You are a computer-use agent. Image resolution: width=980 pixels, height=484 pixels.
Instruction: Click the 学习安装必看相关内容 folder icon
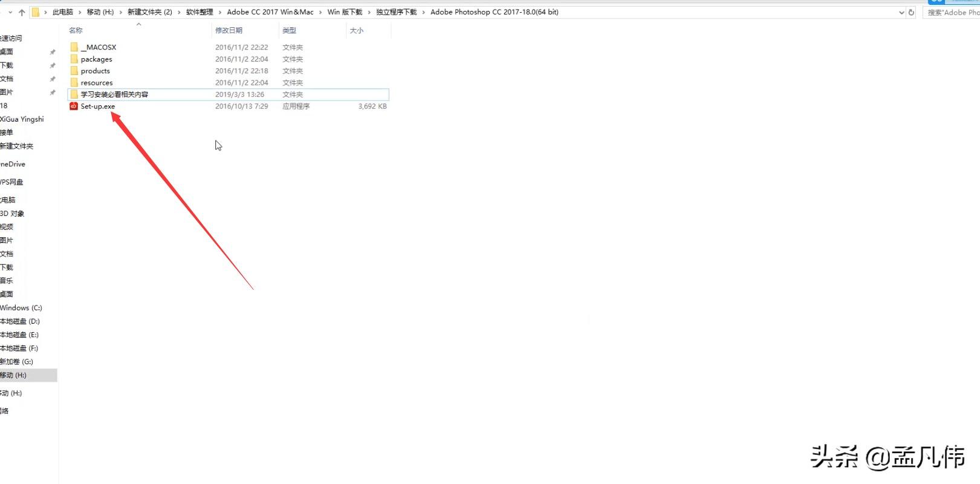74,94
